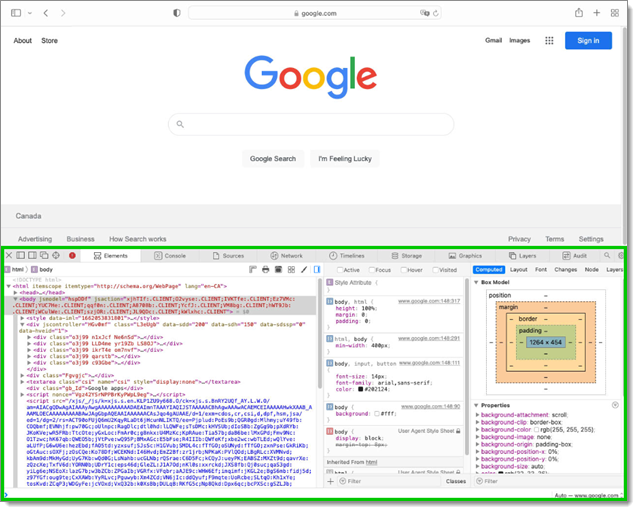
Task: Check the Visited pseudo-class checkbox
Action: [x=436, y=270]
